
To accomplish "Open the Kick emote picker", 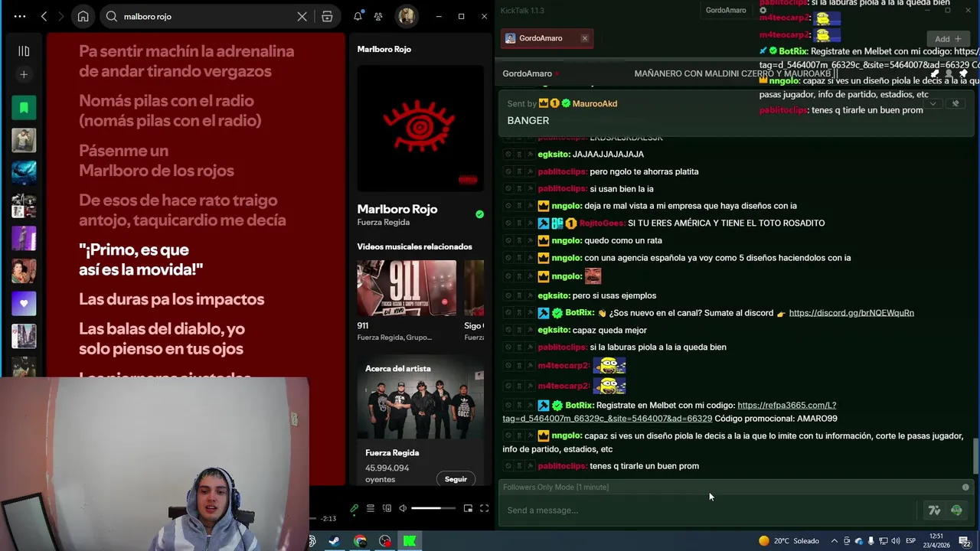I will tap(956, 510).
